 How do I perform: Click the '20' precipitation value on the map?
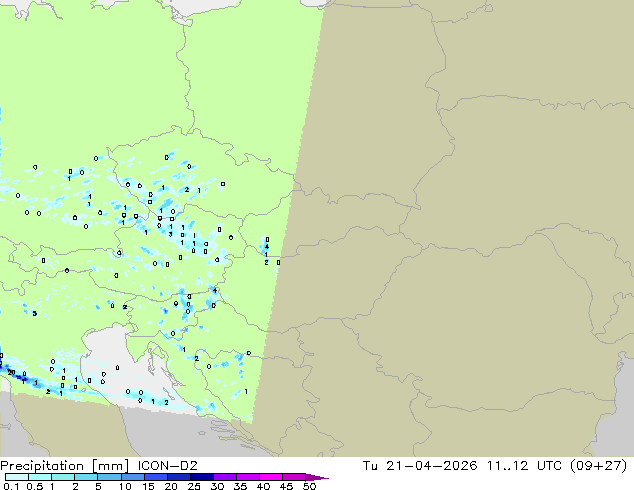(x=11, y=372)
